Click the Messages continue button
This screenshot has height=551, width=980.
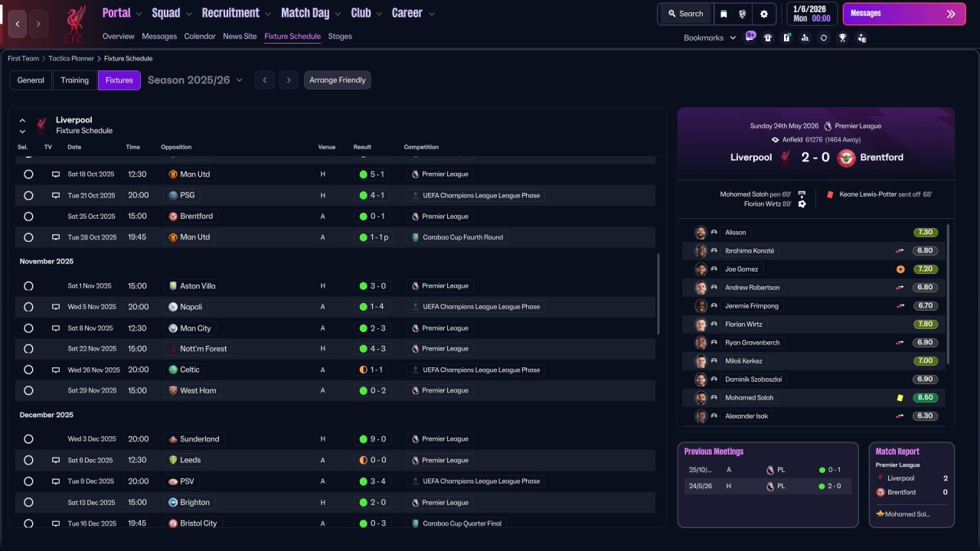(x=904, y=14)
